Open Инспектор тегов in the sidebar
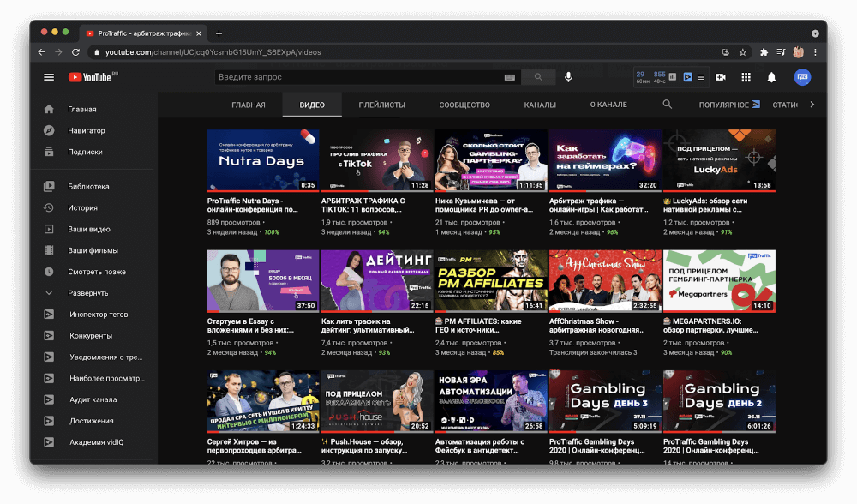857x504 pixels. click(99, 315)
